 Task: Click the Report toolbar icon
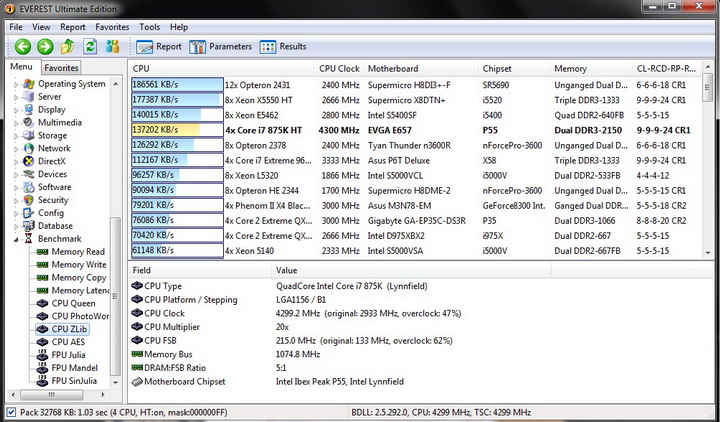click(x=159, y=47)
